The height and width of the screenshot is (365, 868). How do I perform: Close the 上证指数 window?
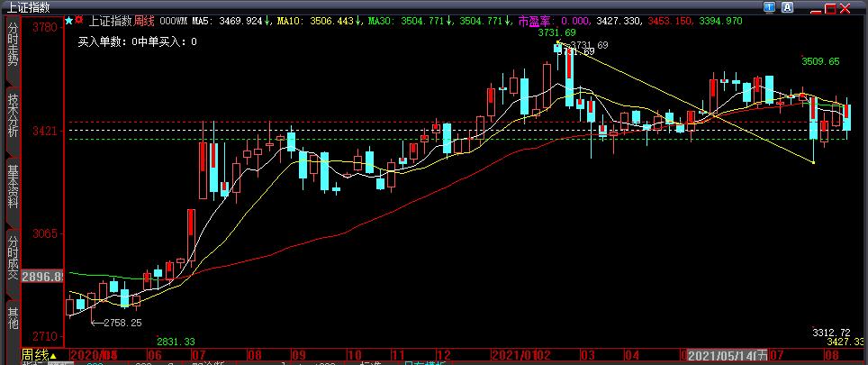click(x=845, y=8)
